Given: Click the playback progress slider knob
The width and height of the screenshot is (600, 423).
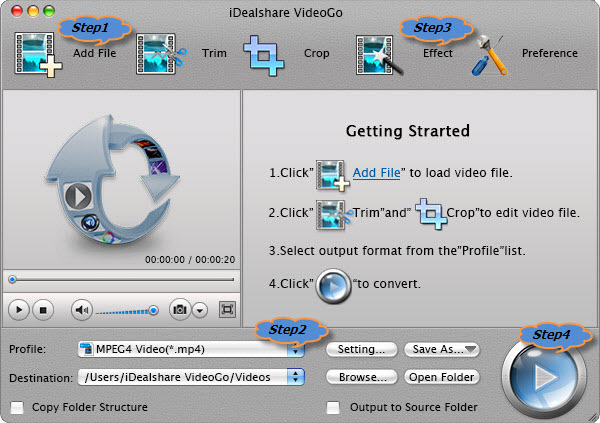Looking at the screenshot, I should (x=13, y=279).
